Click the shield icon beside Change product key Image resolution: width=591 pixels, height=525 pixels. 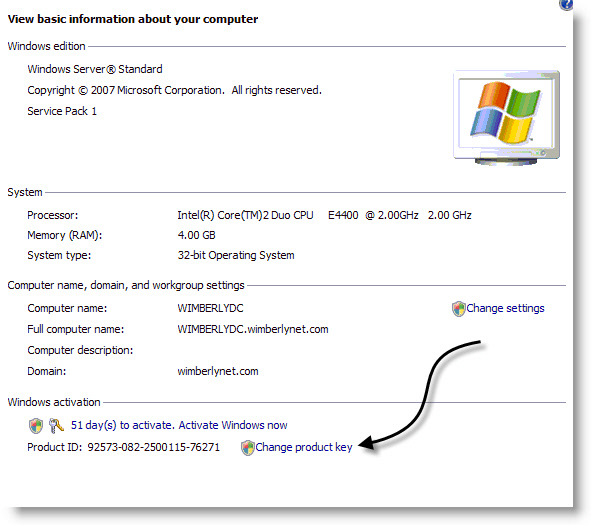[x=248, y=448]
